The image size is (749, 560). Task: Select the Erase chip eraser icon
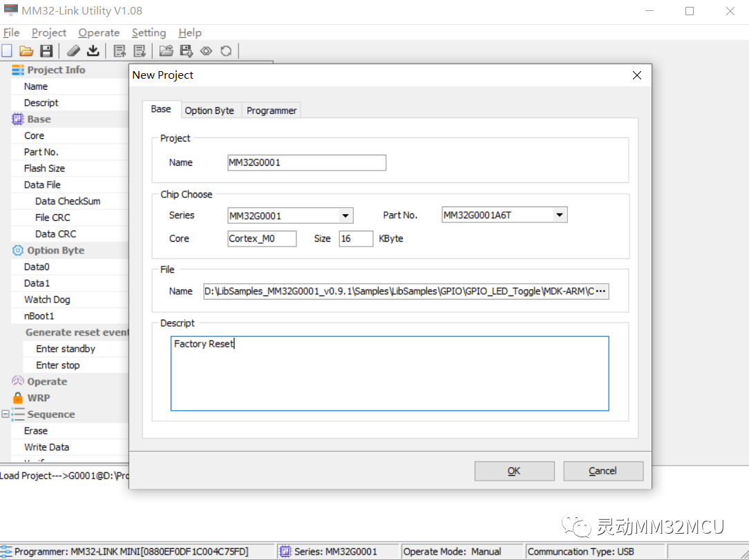[73, 50]
